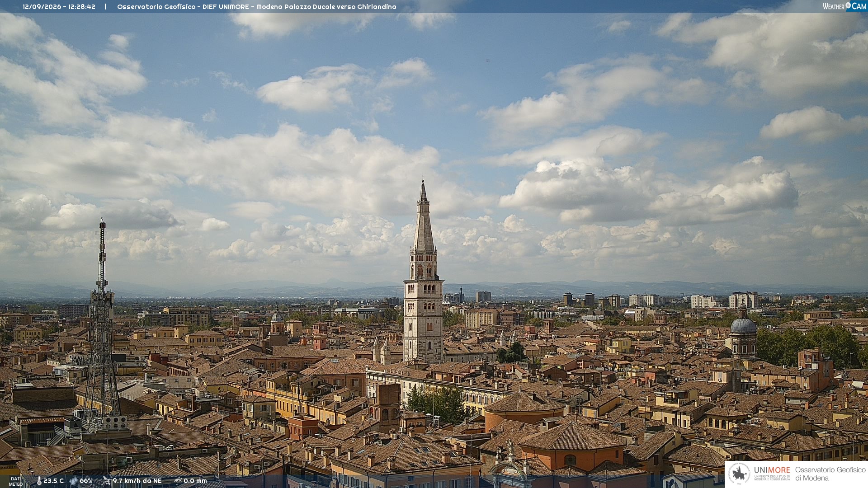Click Osservatorio Geofisico di Modena label
The width and height of the screenshot is (868, 488).
830,474
